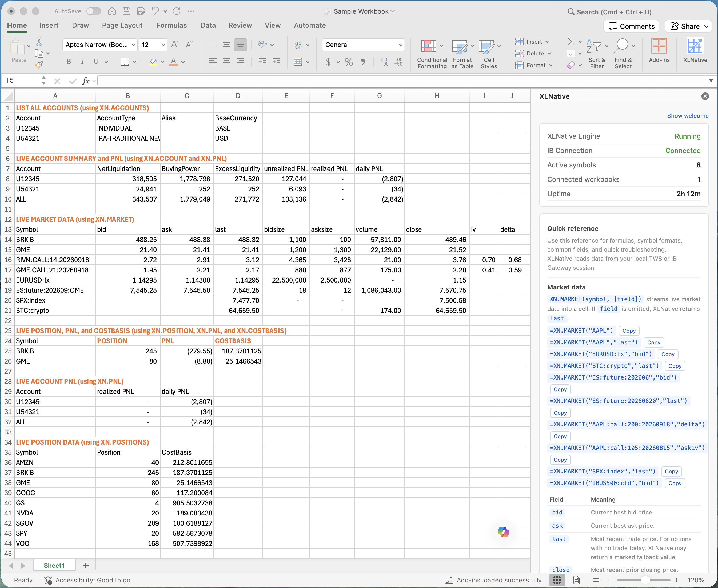Add a new sheet with plus button
718x588 pixels.
click(86, 565)
